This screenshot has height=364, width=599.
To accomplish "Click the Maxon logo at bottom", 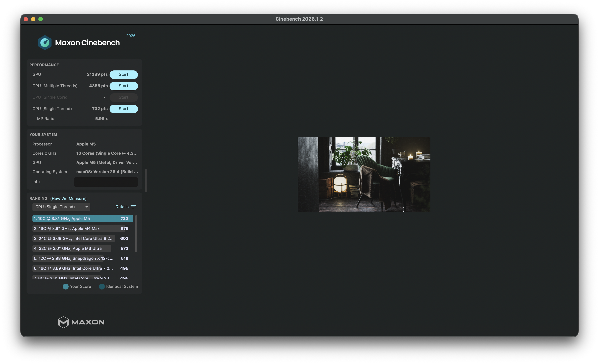I will click(81, 322).
